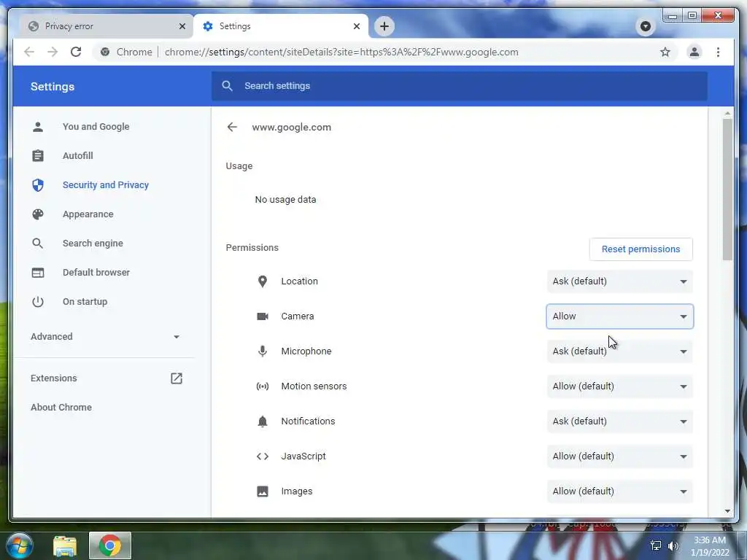The height and width of the screenshot is (560, 747).
Task: Click the Settings header title
Action: pyautogui.click(x=53, y=87)
